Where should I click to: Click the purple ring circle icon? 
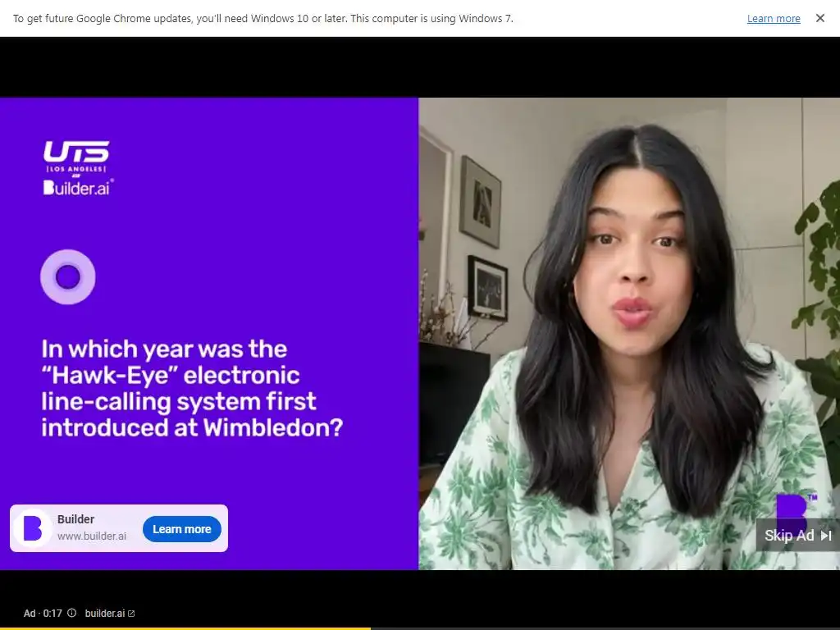68,277
